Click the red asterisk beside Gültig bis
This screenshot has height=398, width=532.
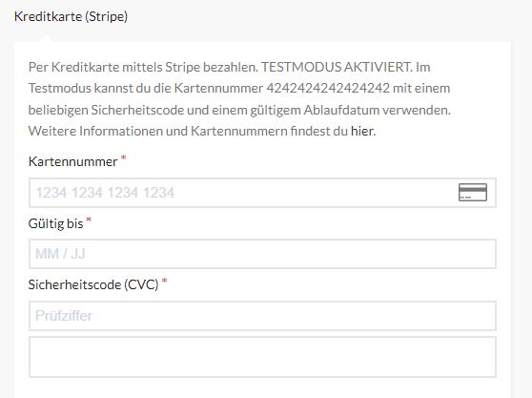[89, 220]
